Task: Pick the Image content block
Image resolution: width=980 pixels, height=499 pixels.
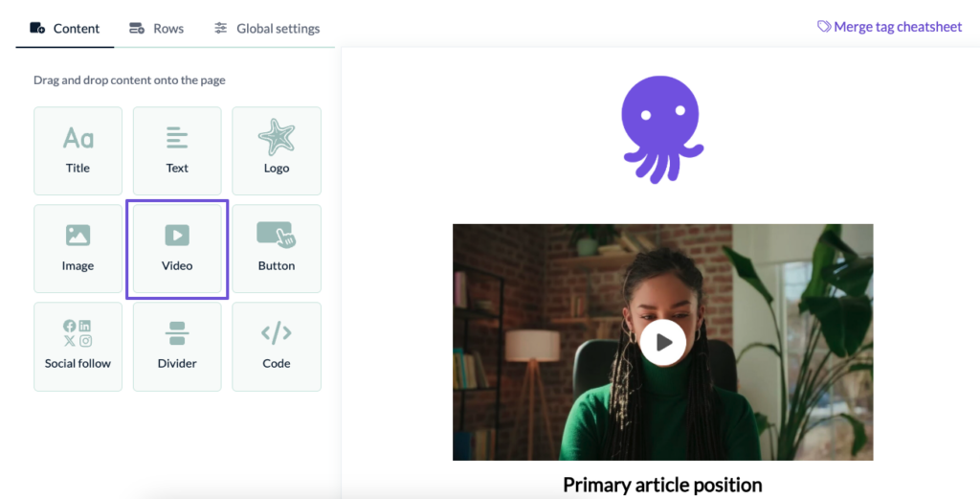Action: coord(78,249)
